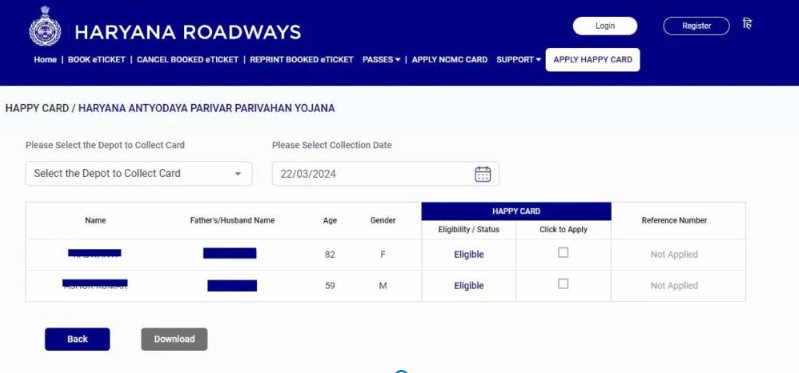Viewport: 799px width, 373px height.
Task: Click the grey Download button
Action: coord(174,339)
